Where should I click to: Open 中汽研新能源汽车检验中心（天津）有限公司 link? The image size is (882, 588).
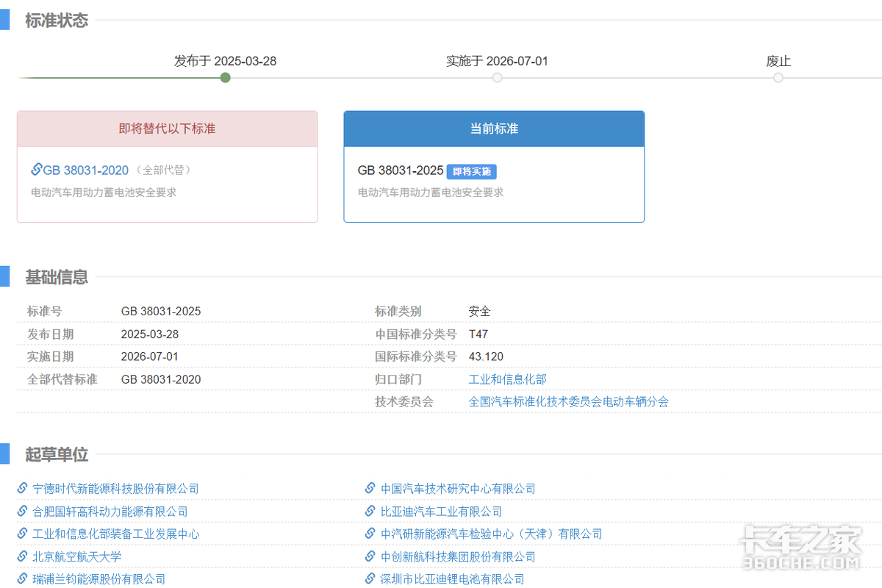(491, 534)
